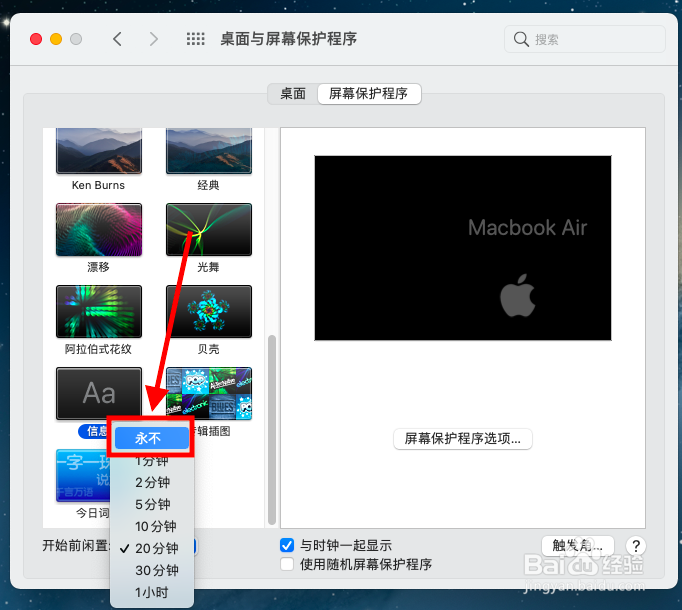Screen dimensions: 682x610
Task: Select the Aa message screen saver thumbnail
Action: pos(99,393)
